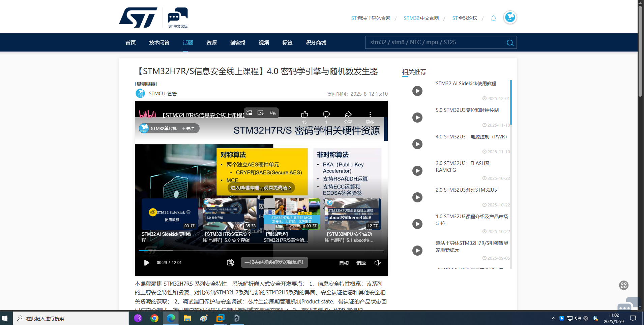Open the three-dot 更多 menu in player
The image size is (644, 325).
point(370,115)
